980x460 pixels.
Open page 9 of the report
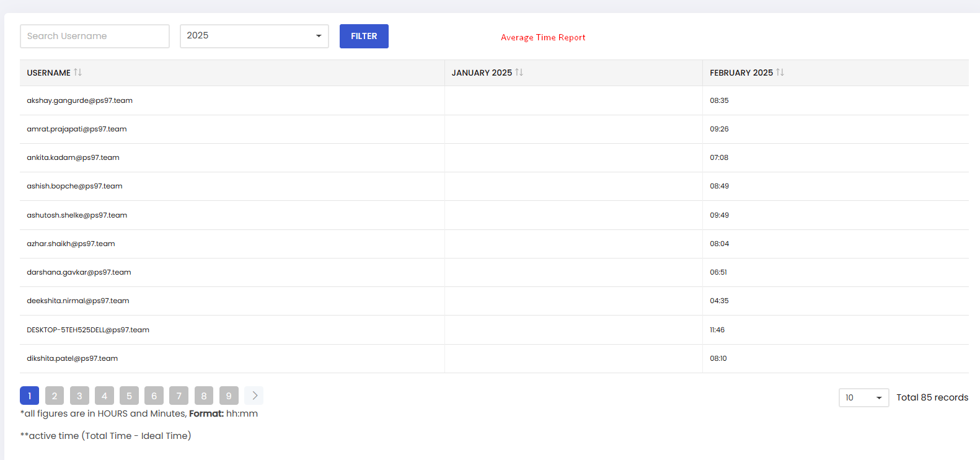coord(229,396)
